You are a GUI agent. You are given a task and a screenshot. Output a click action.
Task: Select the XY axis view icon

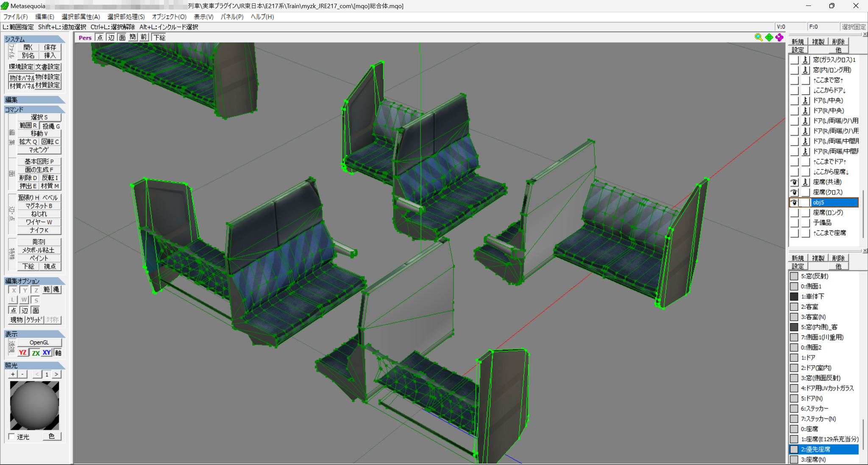[47, 353]
